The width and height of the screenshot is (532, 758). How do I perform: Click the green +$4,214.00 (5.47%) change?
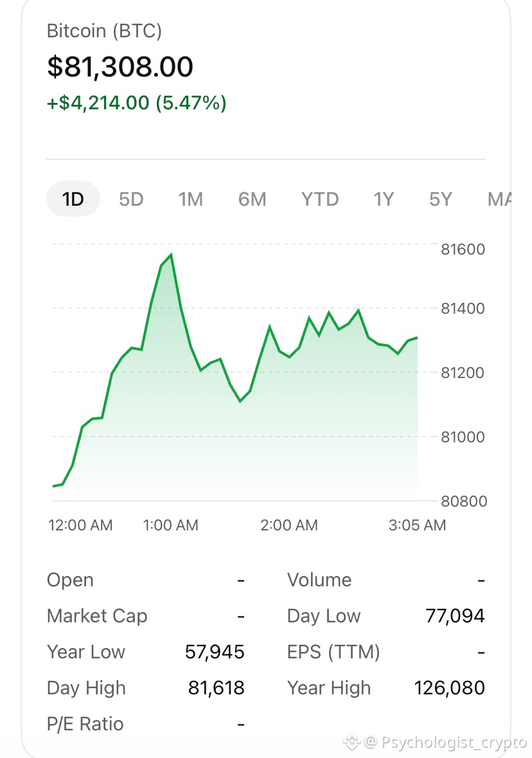click(137, 103)
